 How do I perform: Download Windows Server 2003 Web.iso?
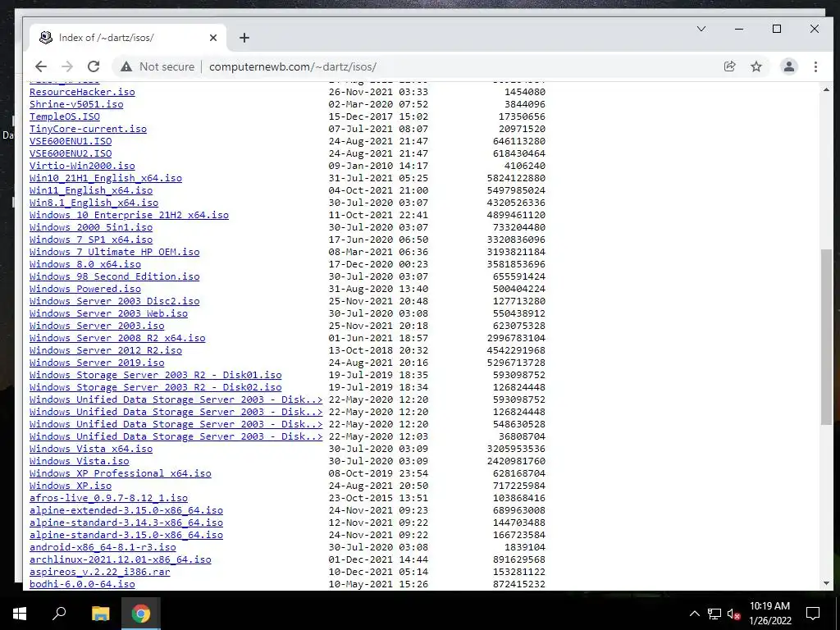tap(108, 313)
